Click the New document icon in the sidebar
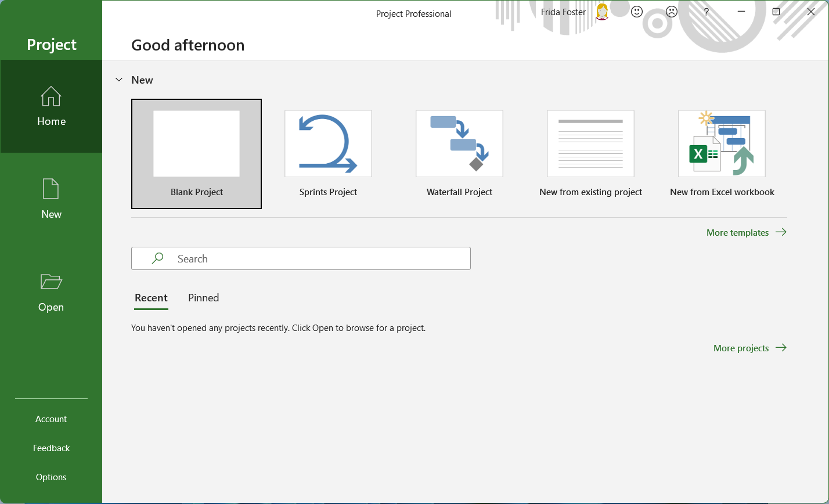This screenshot has width=829, height=504. [51, 190]
